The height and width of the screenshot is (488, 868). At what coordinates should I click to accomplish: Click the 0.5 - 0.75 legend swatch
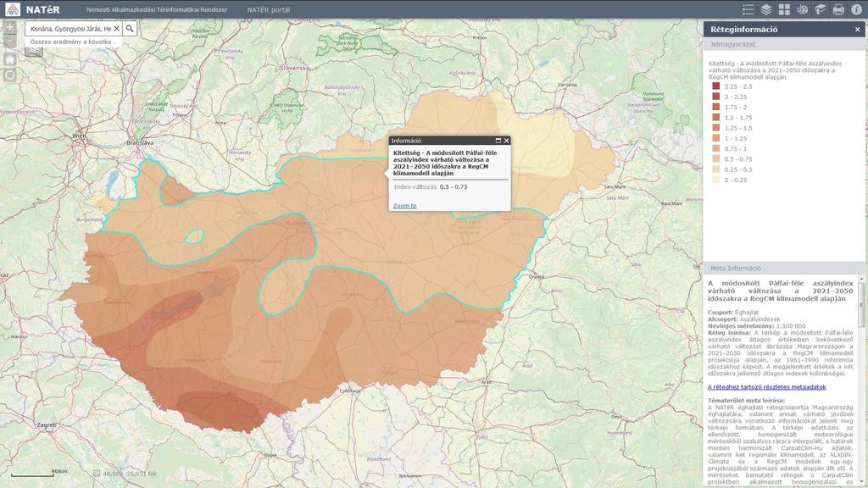[x=715, y=158]
